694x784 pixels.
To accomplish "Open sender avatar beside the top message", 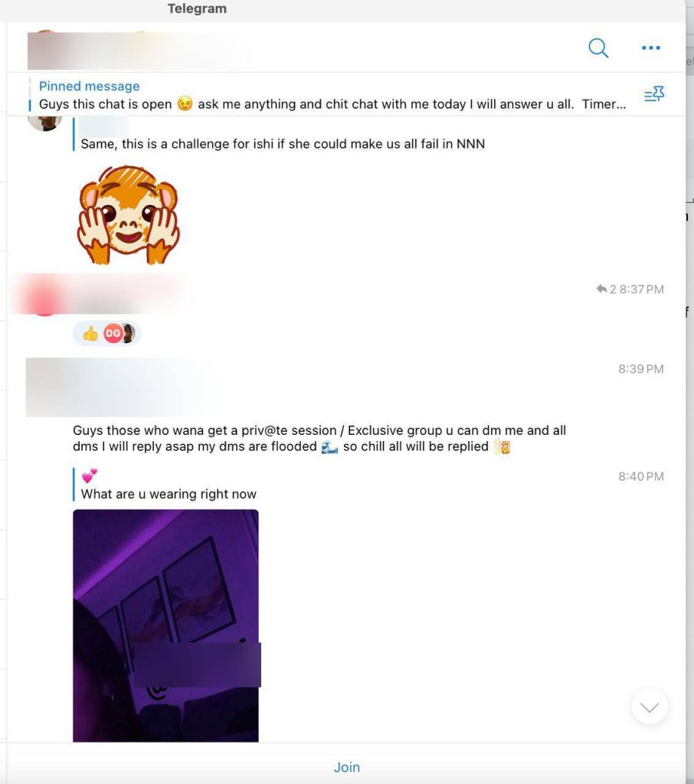I will point(45,123).
